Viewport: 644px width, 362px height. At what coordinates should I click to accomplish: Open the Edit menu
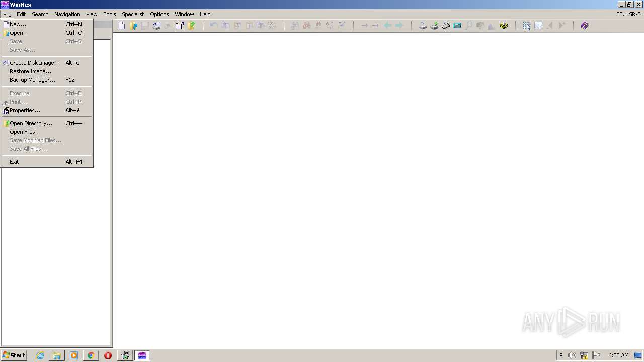point(21,14)
